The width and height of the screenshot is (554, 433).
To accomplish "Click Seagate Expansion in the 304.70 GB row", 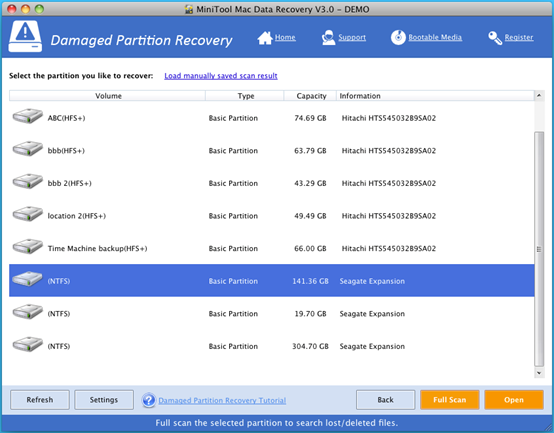I will coord(372,346).
